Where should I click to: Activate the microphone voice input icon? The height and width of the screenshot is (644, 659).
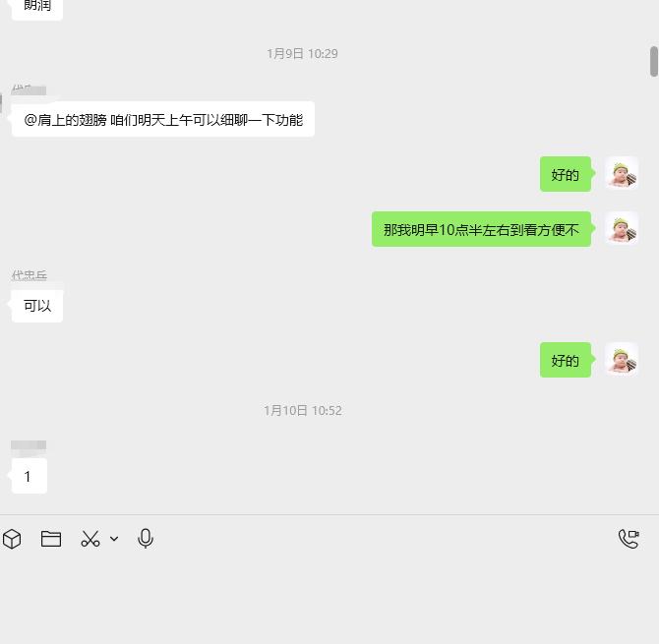pyautogui.click(x=146, y=539)
